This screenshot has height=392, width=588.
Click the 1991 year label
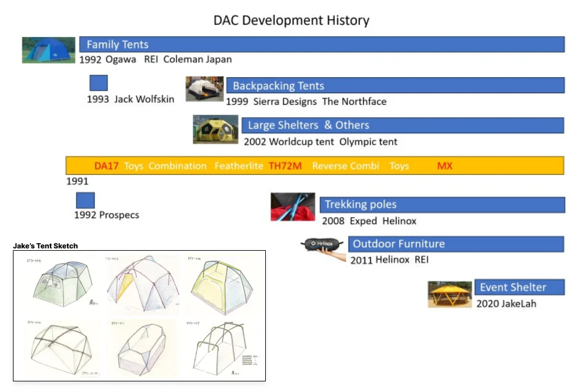tap(77, 181)
